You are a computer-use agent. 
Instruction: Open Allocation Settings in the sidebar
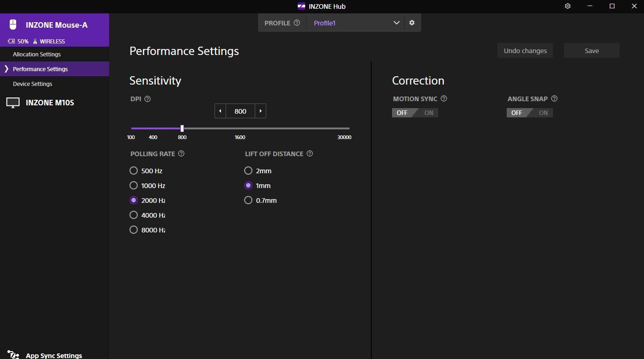coord(37,54)
